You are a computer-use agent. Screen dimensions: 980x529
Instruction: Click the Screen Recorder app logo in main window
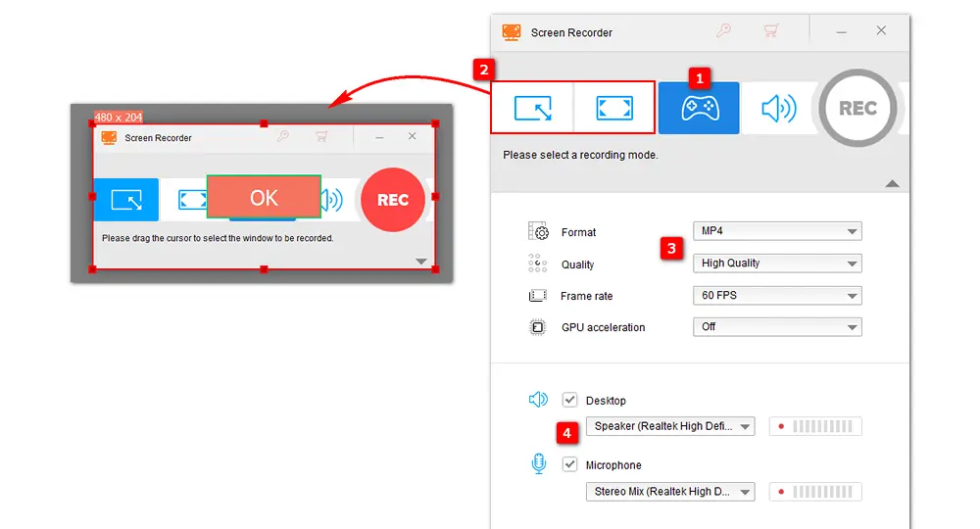(x=512, y=32)
